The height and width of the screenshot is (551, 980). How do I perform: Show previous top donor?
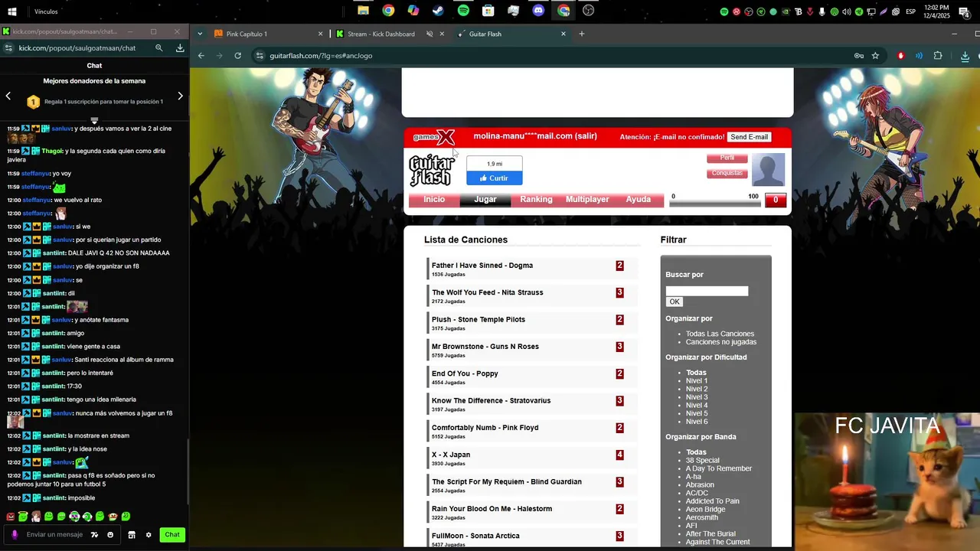(x=8, y=96)
